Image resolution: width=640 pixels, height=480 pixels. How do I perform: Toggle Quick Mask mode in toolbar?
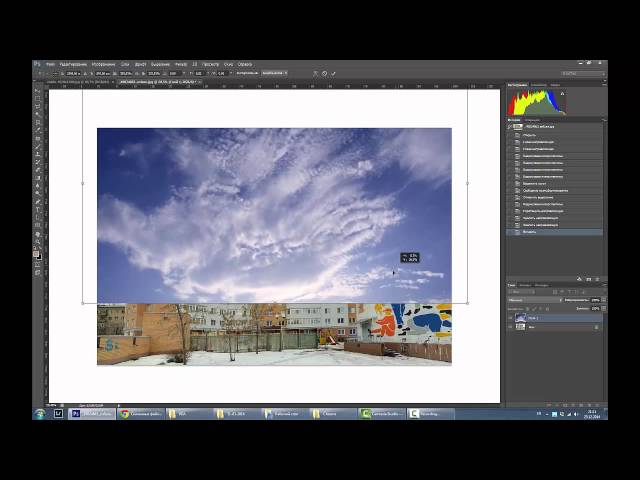[x=38, y=264]
